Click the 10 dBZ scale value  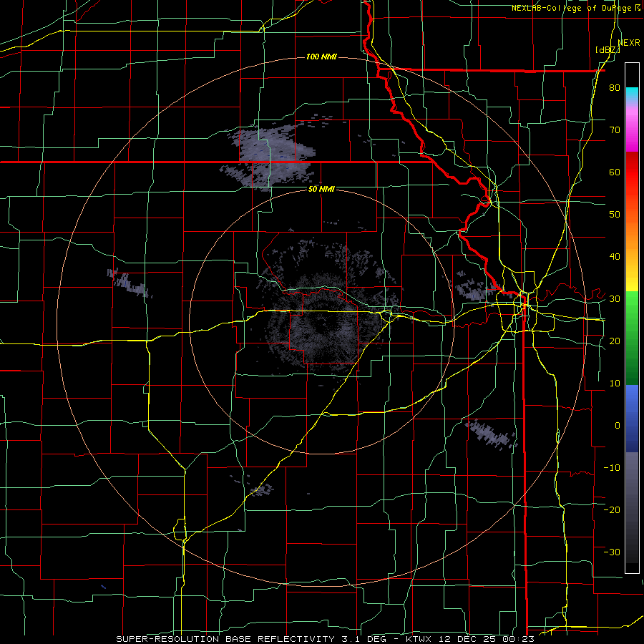(615, 384)
